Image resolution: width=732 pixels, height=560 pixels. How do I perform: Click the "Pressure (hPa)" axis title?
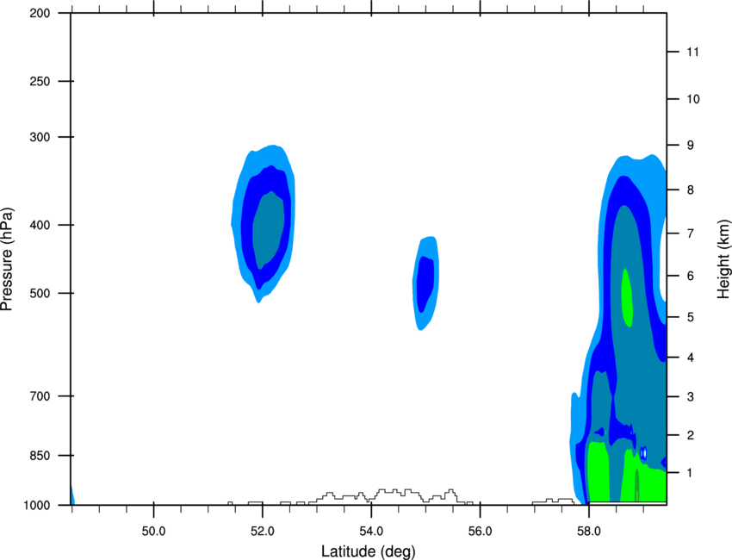pos(7,259)
